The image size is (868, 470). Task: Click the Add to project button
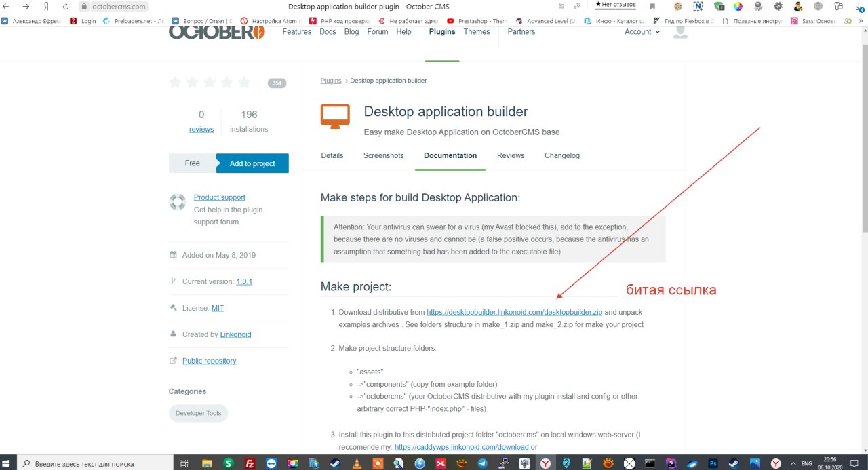[252, 163]
